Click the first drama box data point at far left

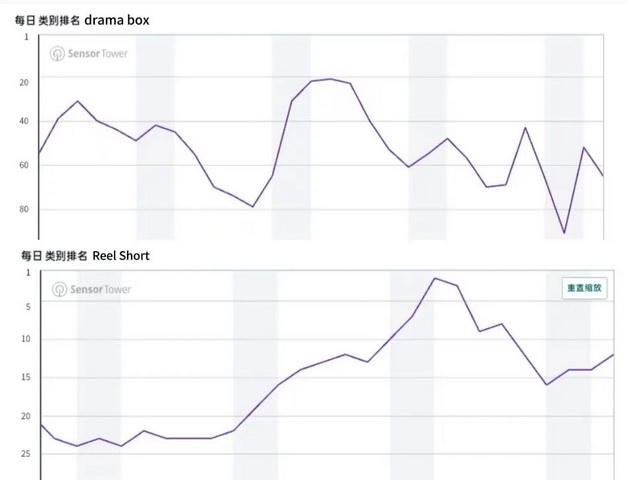tap(39, 154)
